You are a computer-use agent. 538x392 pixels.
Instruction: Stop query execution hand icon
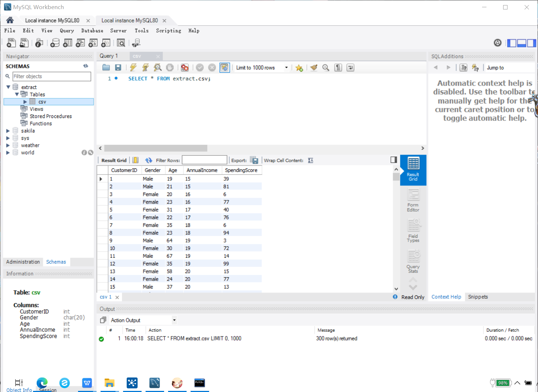pos(170,68)
